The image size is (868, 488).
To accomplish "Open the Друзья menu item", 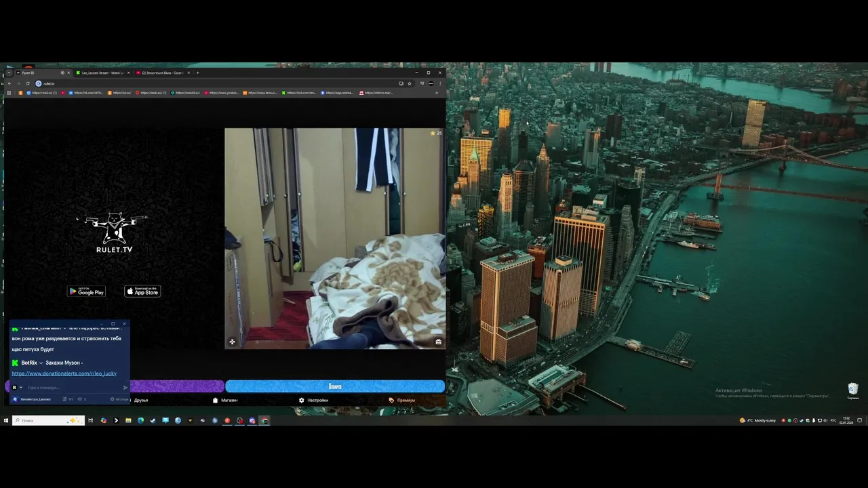I will click(141, 400).
